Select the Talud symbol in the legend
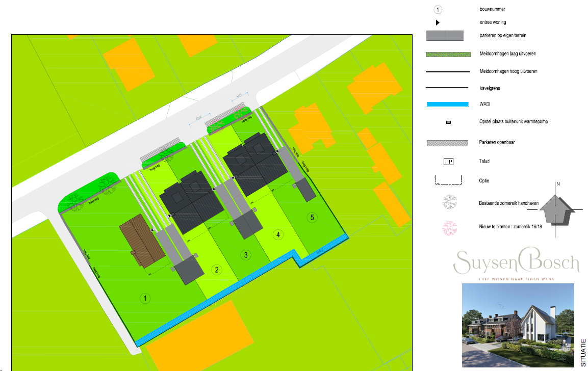The image size is (588, 371). pos(448,162)
